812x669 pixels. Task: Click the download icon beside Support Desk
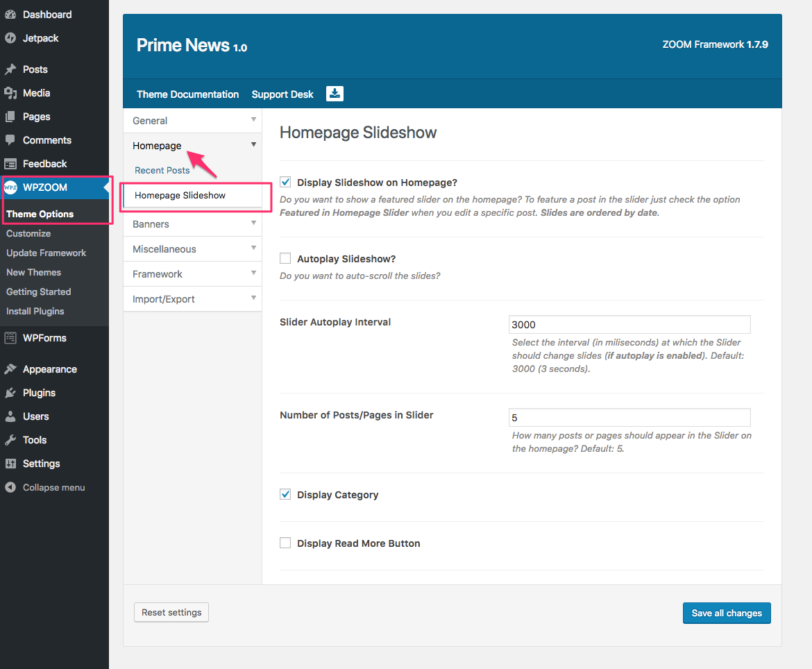coord(335,94)
